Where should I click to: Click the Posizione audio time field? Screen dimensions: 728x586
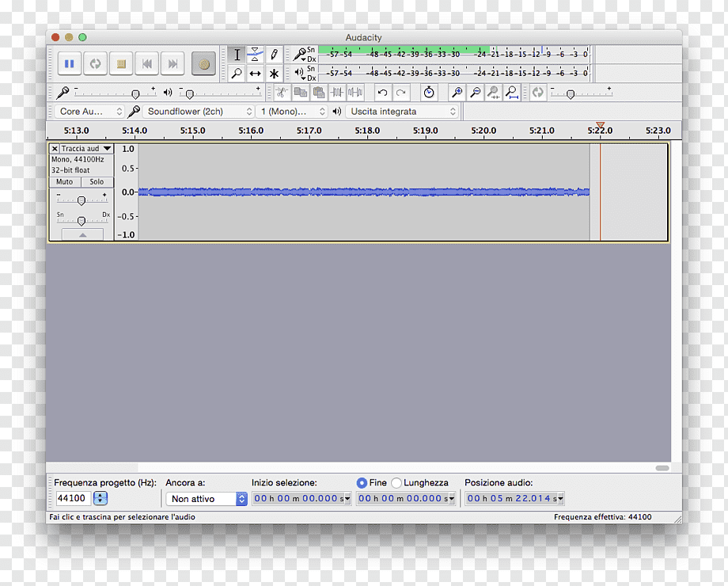click(512, 499)
